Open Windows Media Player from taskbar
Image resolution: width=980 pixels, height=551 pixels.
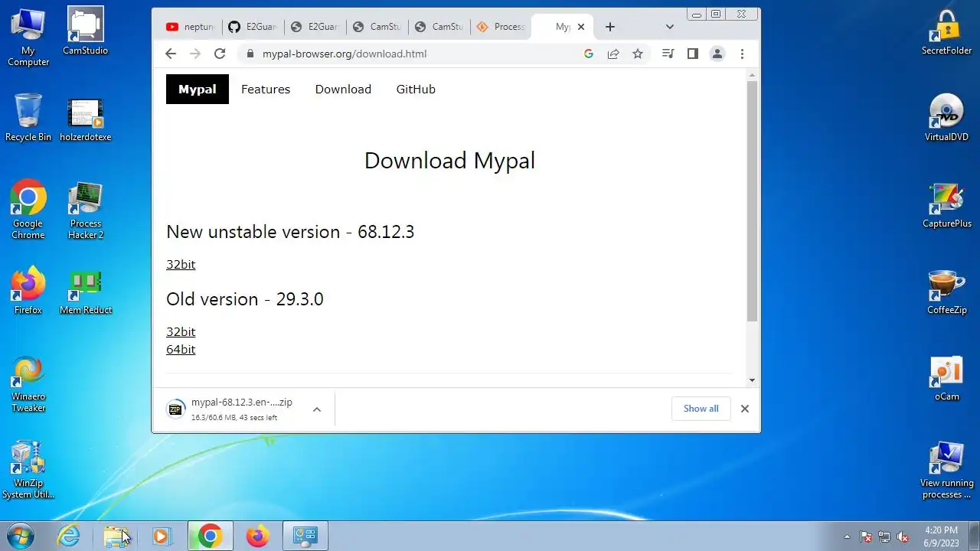[162, 536]
